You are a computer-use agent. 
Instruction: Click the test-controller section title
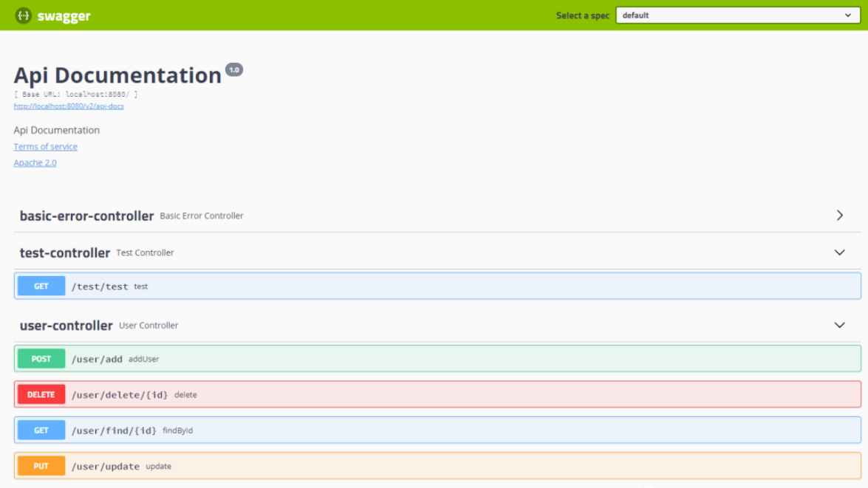[x=65, y=252]
